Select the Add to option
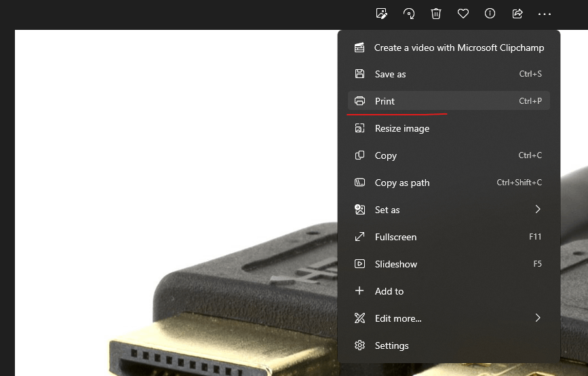Image resolution: width=588 pixels, height=376 pixels. pos(449,291)
